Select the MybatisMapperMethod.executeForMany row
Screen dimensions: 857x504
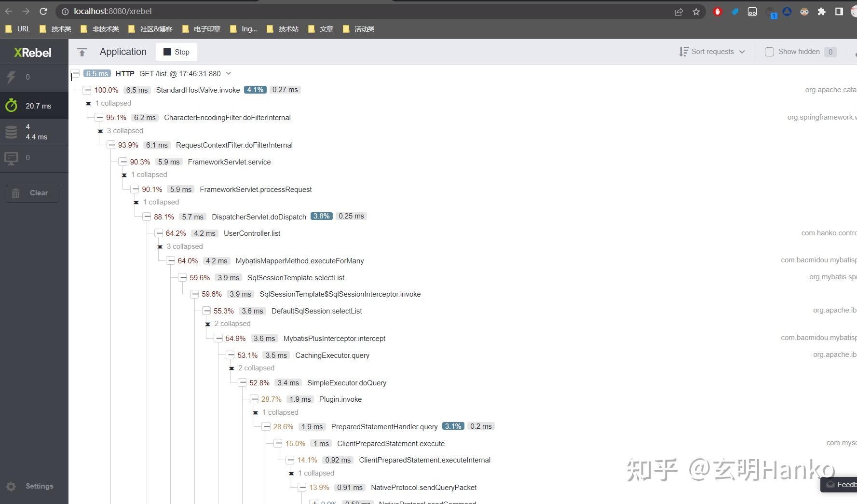299,261
